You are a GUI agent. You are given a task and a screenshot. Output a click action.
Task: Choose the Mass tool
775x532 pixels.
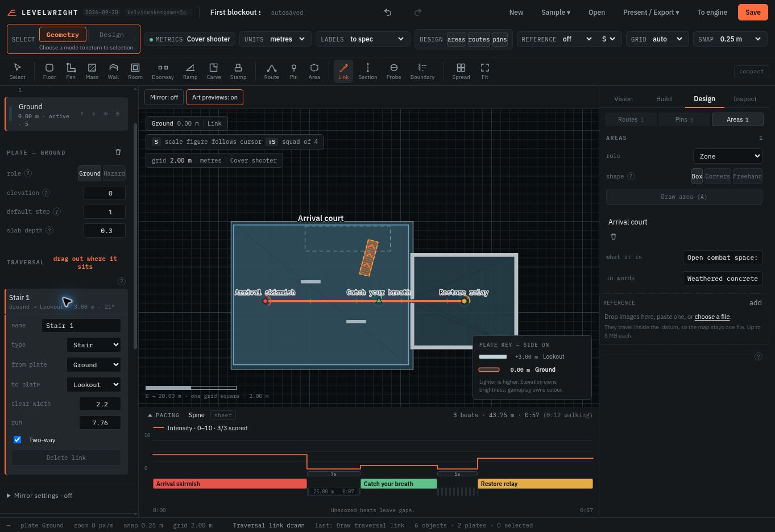tap(92, 71)
